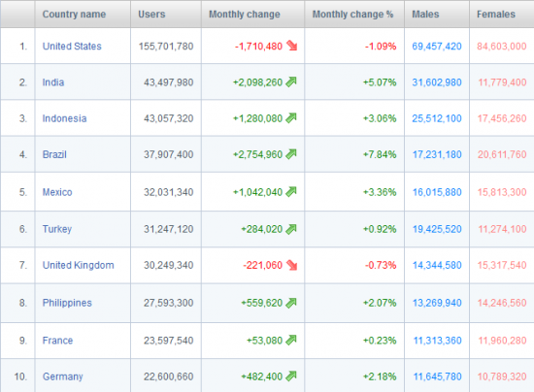Image resolution: width=534 pixels, height=392 pixels.
Task: Click the percentage +7.84%
Action: [x=380, y=154]
